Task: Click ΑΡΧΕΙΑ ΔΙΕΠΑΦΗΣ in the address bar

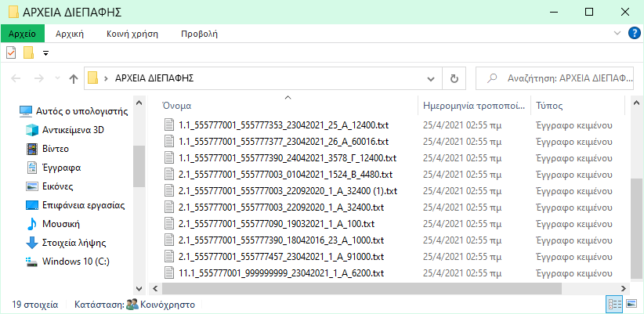Action: click(x=154, y=78)
